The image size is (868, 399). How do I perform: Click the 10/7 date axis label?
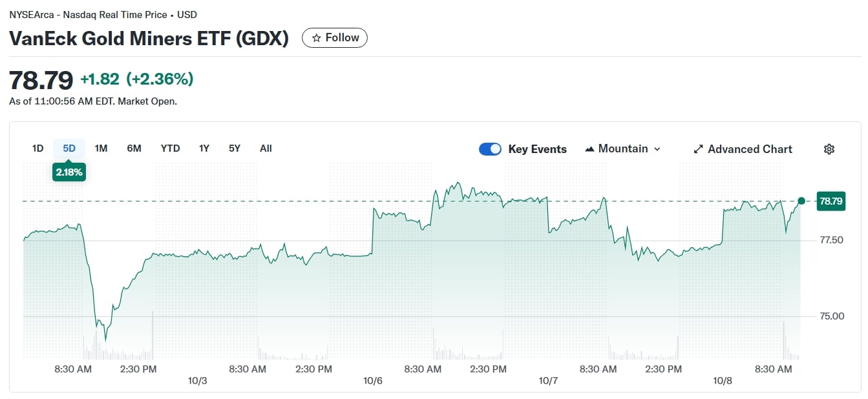[x=548, y=381]
